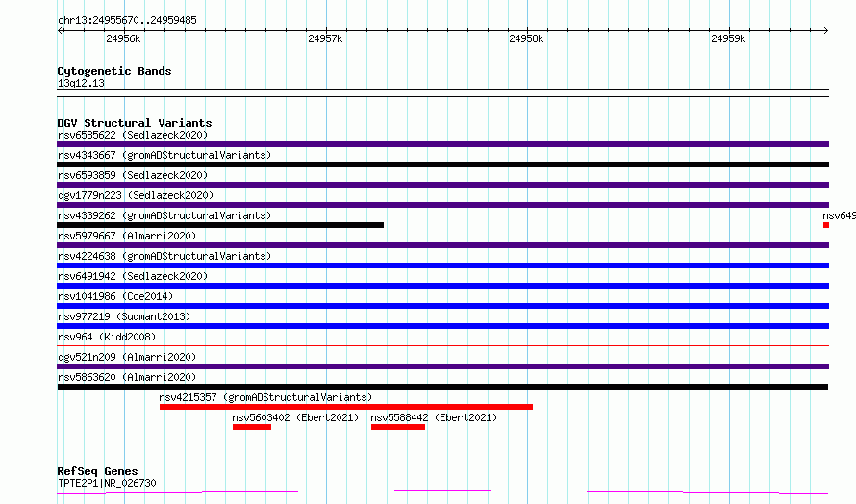Click the blue bar under nsv977219
Viewport: 856px width, 504px height.
(442, 326)
